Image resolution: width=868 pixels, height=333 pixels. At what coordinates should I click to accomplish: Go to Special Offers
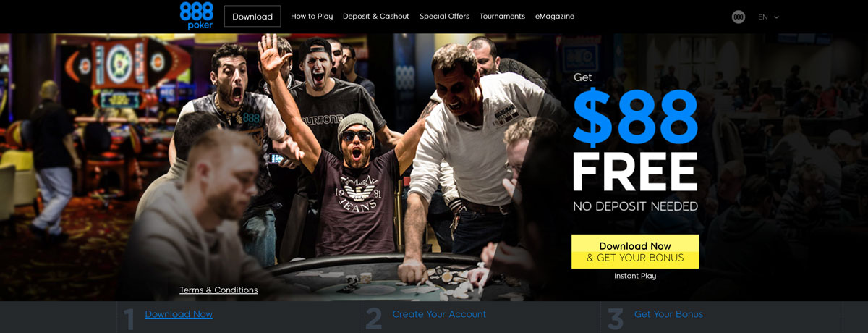[444, 16]
